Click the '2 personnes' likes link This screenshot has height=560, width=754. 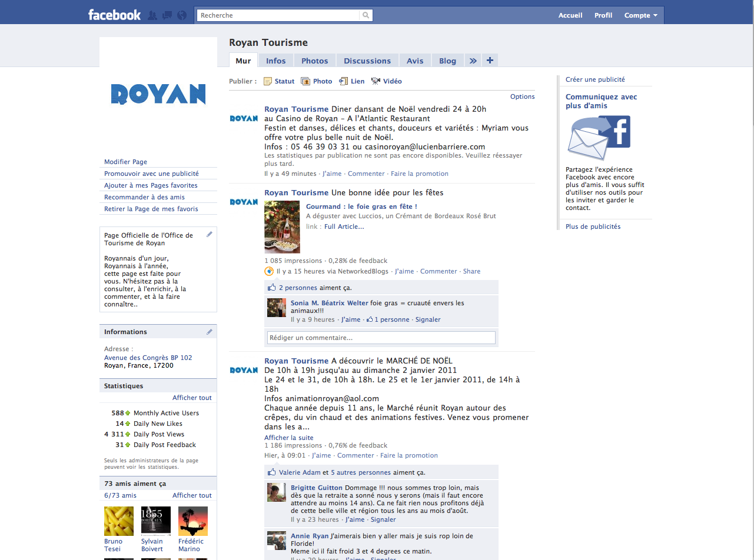[298, 288]
